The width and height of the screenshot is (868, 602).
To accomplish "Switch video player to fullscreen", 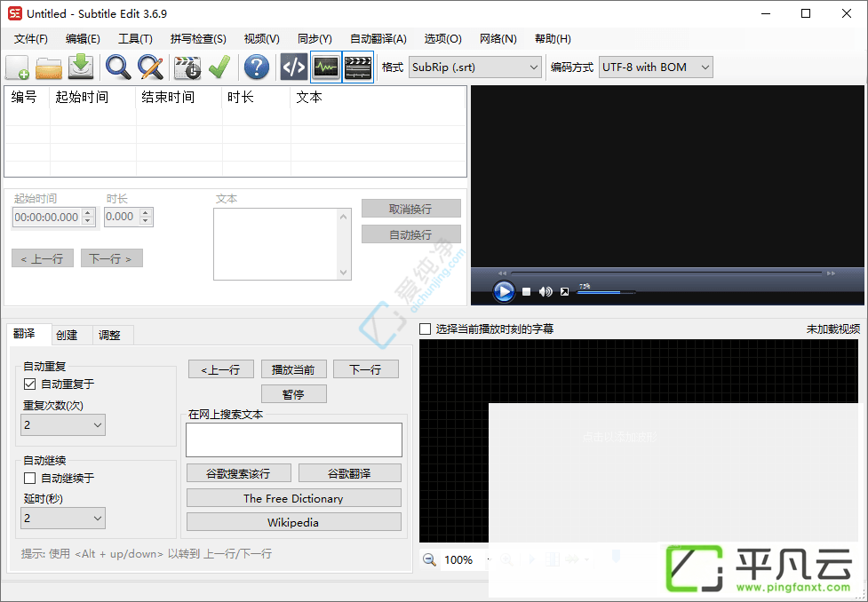I will pyautogui.click(x=564, y=291).
